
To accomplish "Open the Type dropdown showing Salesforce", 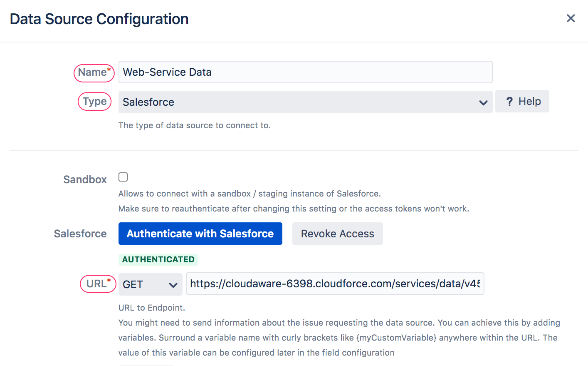I will 305,102.
